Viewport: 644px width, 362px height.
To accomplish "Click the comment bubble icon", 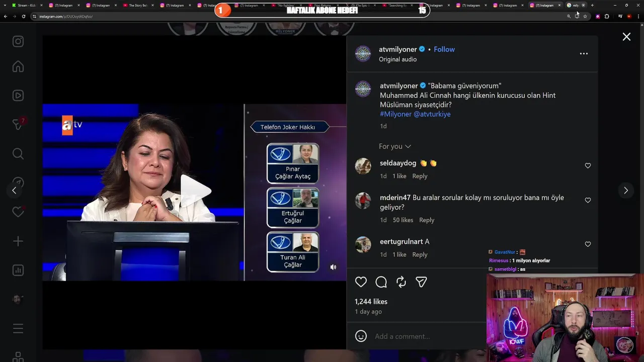I will pyautogui.click(x=381, y=282).
